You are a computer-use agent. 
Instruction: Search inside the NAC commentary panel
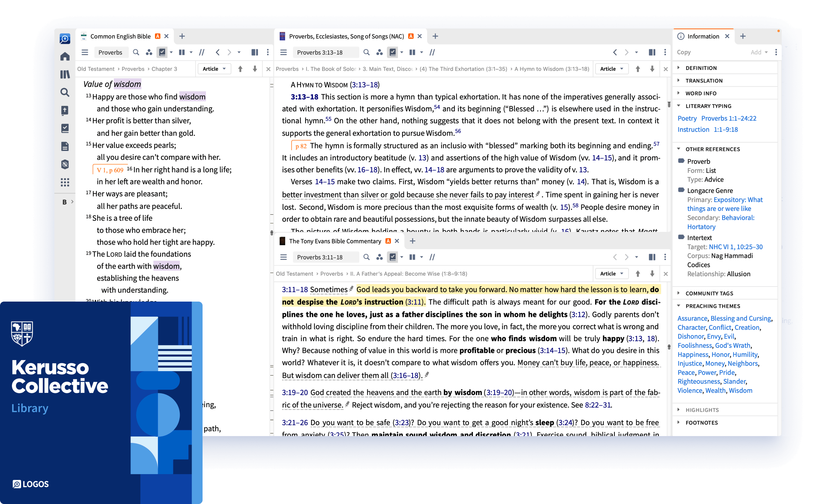(366, 52)
